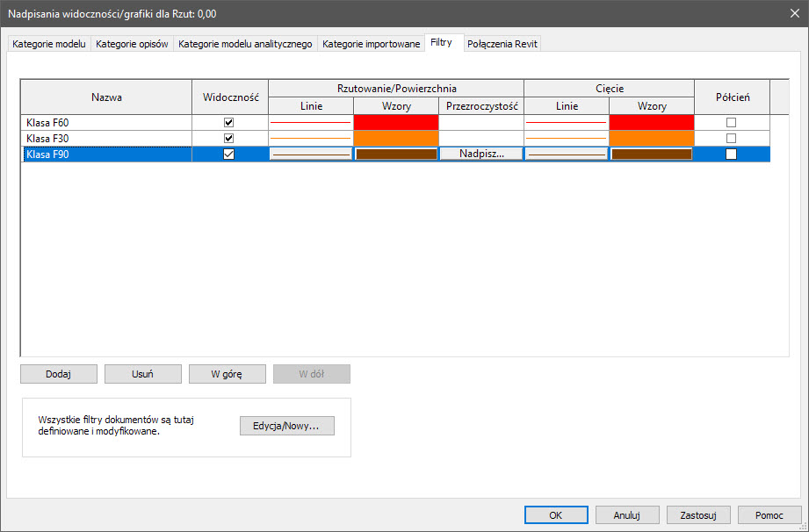
Task: Remove filter with the Usuń button
Action: coord(142,374)
